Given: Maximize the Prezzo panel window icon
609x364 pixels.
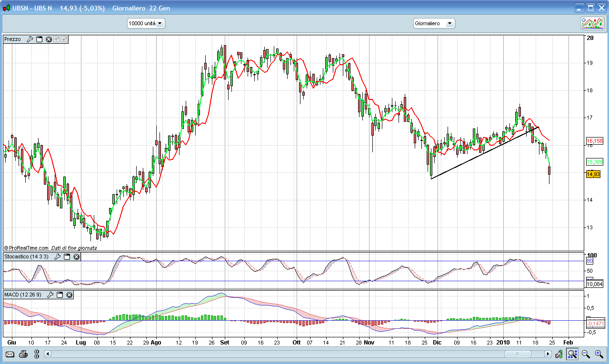Looking at the screenshot, I should (x=40, y=39).
